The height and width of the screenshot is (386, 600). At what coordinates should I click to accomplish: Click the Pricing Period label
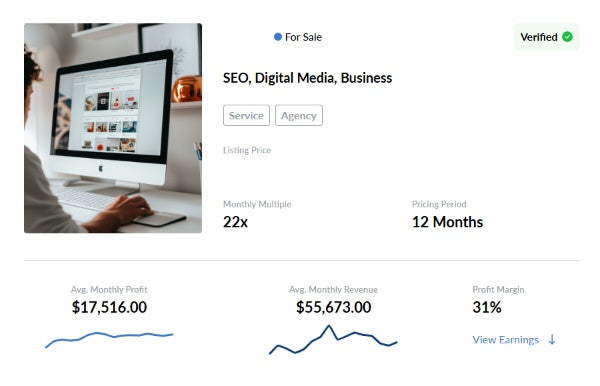tap(439, 204)
